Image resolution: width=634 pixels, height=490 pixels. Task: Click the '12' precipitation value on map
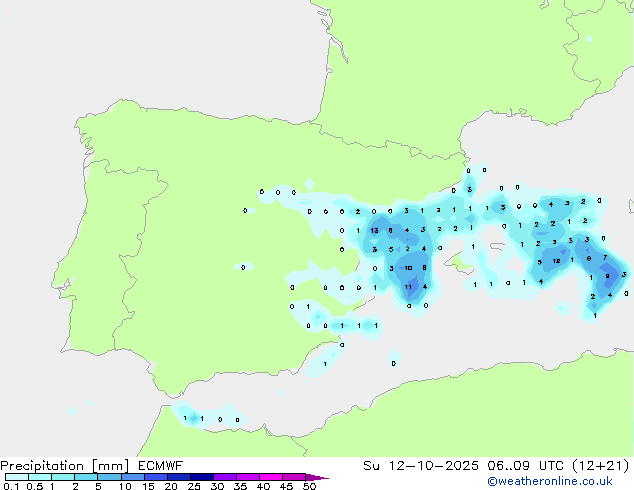(556, 261)
